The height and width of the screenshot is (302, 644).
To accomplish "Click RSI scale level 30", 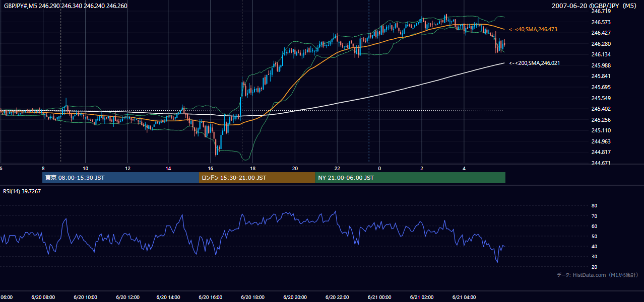I will pos(594,257).
